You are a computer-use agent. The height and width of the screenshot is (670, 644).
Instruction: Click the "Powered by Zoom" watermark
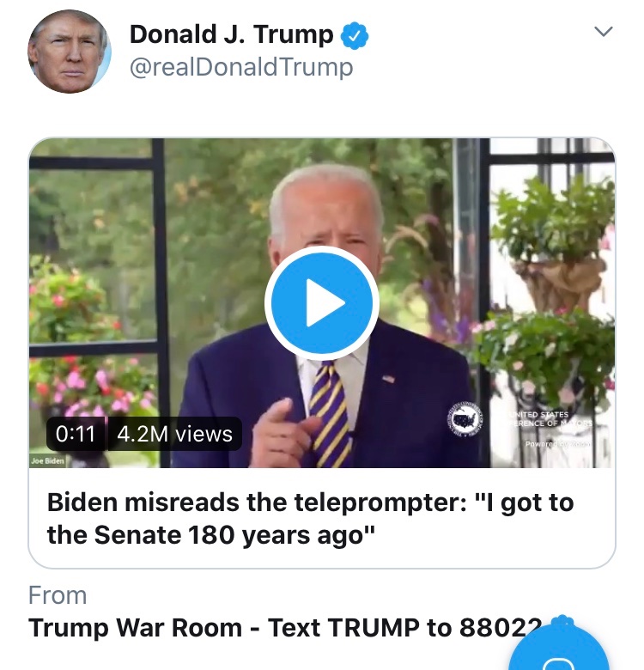click(x=557, y=444)
